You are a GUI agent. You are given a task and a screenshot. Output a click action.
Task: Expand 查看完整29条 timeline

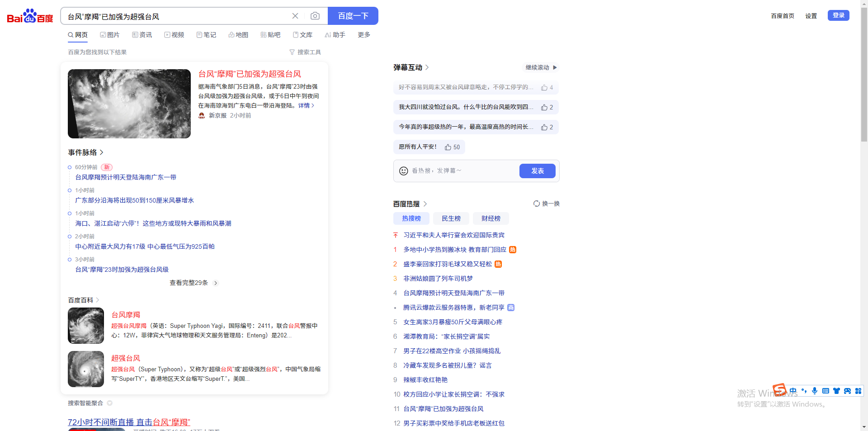[193, 283]
